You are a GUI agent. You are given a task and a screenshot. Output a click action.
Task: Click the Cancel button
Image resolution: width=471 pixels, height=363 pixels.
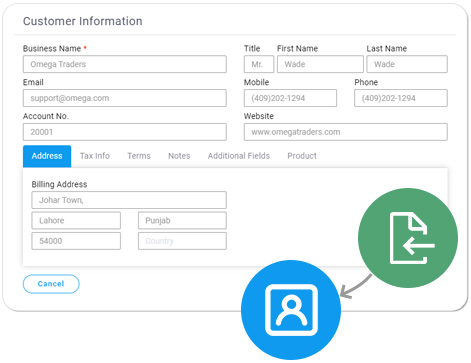click(51, 284)
